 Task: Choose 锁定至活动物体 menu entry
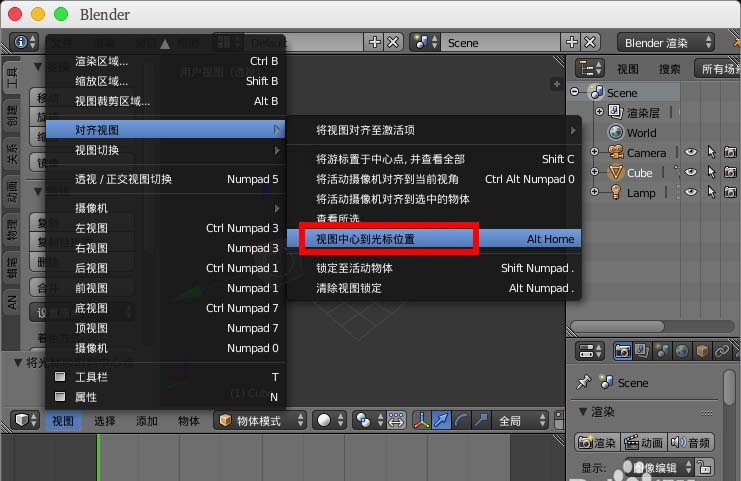point(434,268)
